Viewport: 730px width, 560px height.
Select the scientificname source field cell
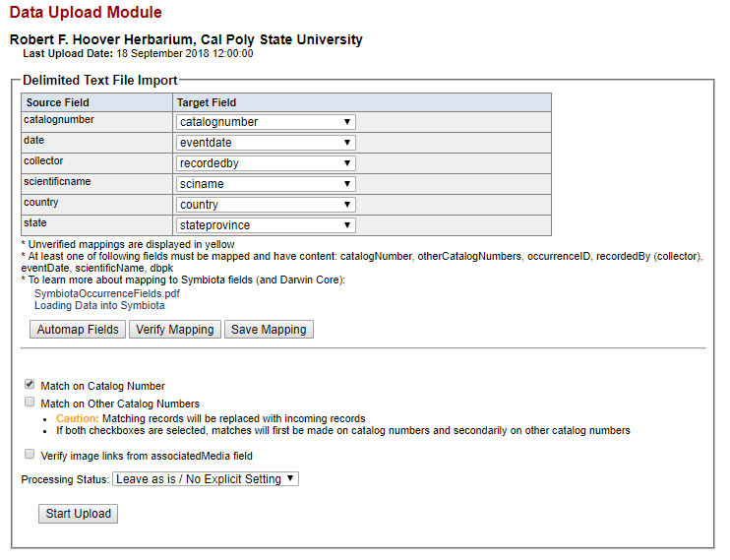point(96,184)
